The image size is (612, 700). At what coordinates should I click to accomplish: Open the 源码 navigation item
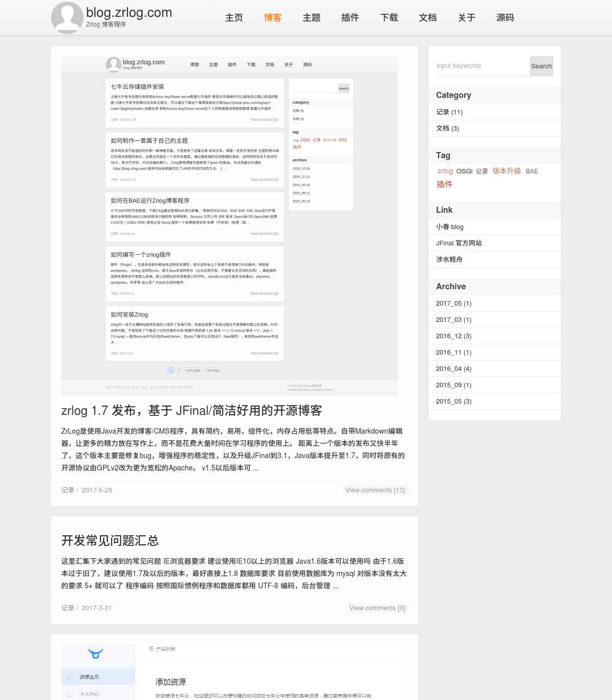click(x=505, y=18)
